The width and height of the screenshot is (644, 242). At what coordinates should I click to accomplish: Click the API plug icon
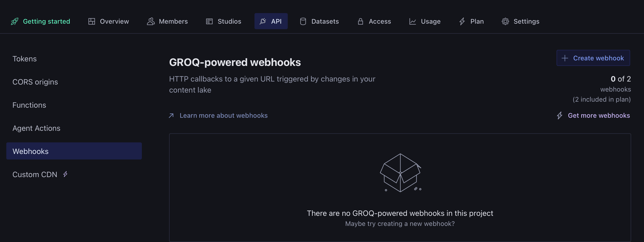pyautogui.click(x=263, y=21)
